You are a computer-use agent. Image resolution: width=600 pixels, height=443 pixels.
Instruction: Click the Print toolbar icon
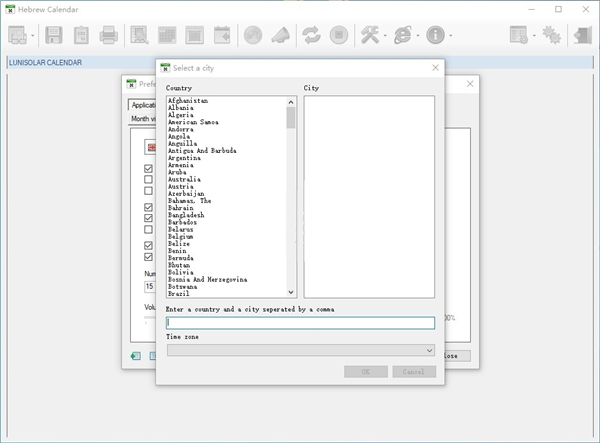tap(108, 35)
